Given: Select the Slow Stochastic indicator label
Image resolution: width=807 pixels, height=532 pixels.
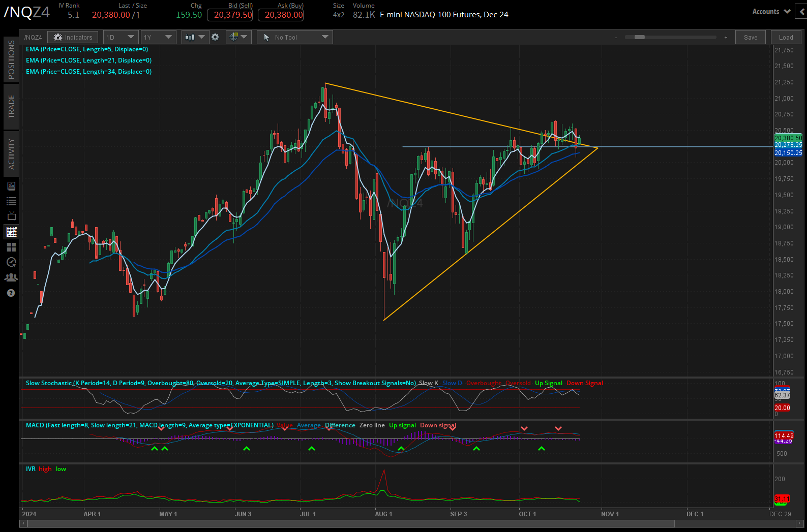Looking at the screenshot, I should (221, 383).
